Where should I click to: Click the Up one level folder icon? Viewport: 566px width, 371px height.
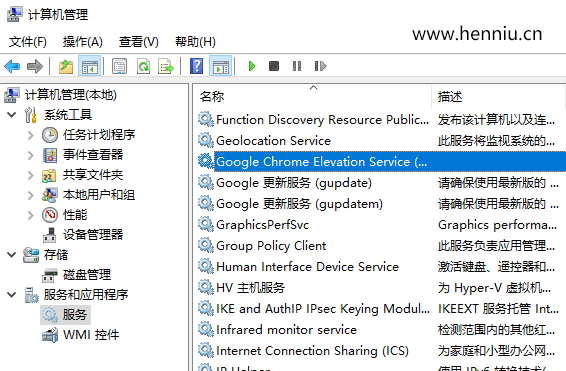tap(66, 66)
